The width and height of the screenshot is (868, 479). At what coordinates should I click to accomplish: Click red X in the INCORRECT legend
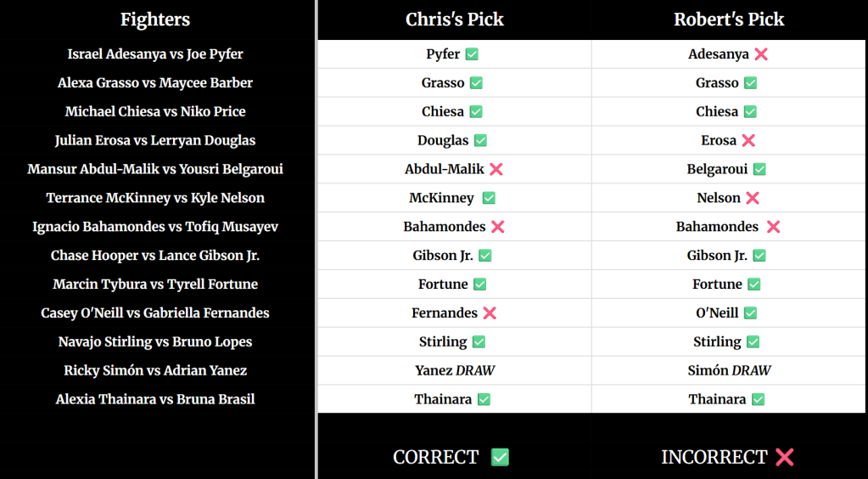point(785,458)
